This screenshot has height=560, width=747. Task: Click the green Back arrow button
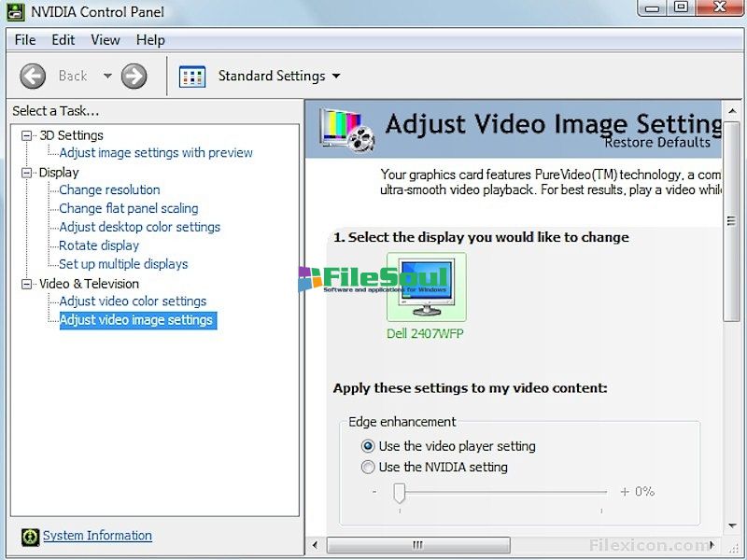[33, 76]
